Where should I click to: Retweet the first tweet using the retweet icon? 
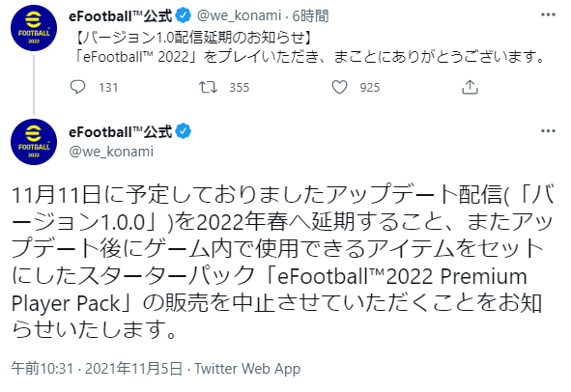coord(208,87)
